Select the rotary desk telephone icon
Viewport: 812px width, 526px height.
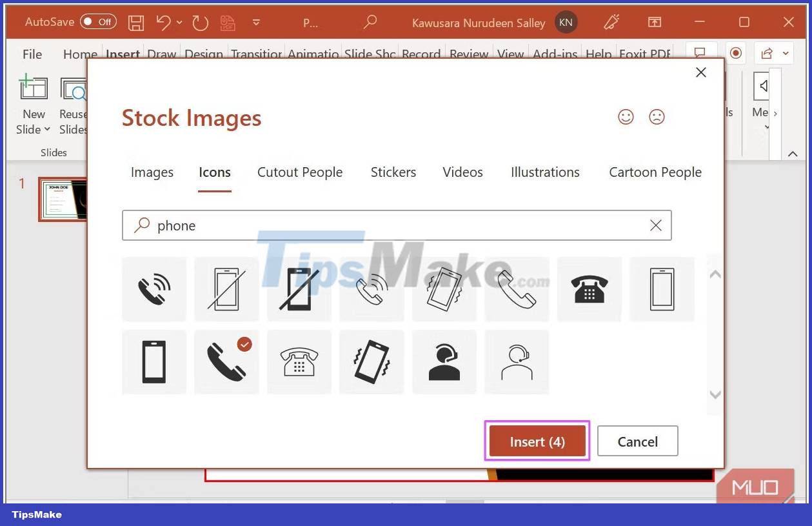tap(589, 288)
